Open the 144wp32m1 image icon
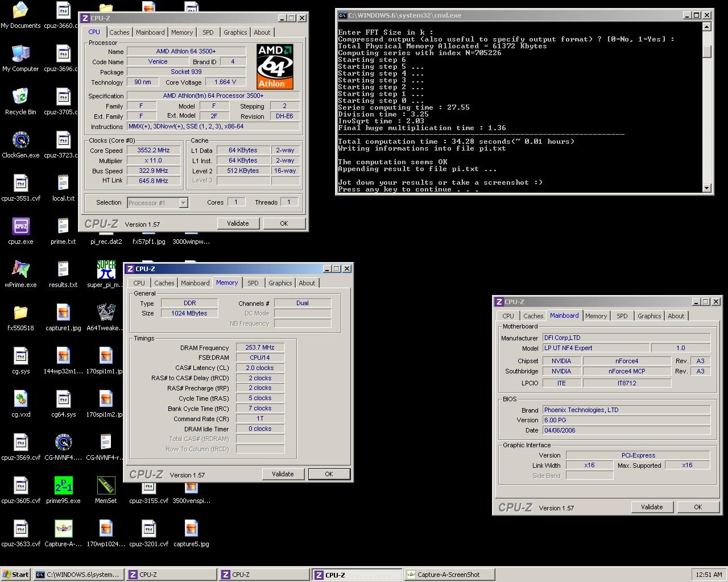Screen dimensions: 728x582 click(63, 360)
